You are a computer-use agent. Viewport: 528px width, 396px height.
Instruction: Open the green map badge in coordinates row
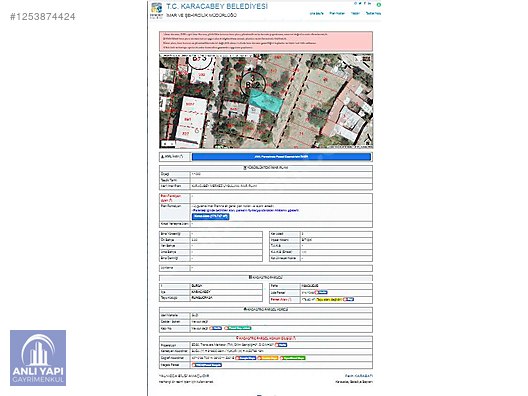[x=292, y=358]
